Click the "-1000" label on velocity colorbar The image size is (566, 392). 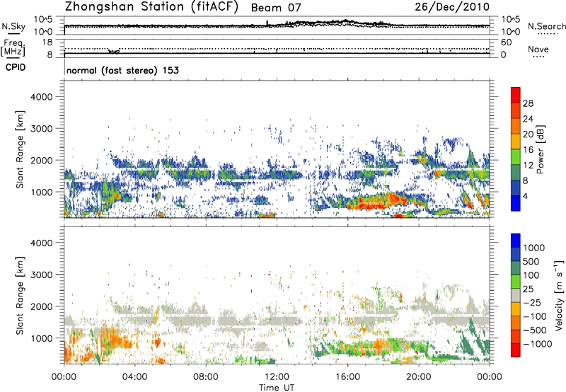[538, 344]
